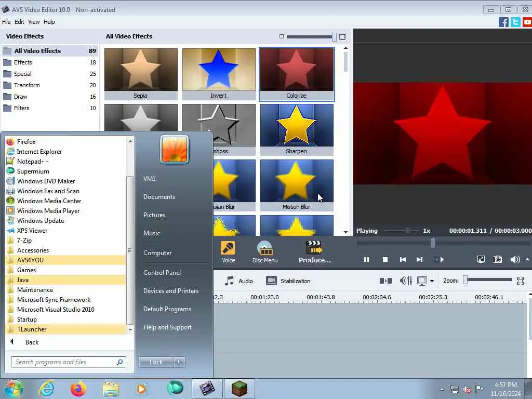This screenshot has width=532, height=399.
Task: Stop the preview playback
Action: point(385,260)
